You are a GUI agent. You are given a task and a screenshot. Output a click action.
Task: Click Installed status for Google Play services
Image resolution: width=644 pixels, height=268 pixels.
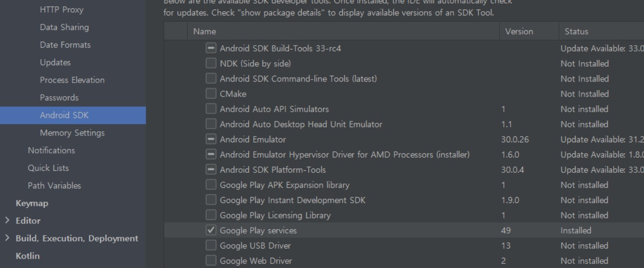coord(576,231)
